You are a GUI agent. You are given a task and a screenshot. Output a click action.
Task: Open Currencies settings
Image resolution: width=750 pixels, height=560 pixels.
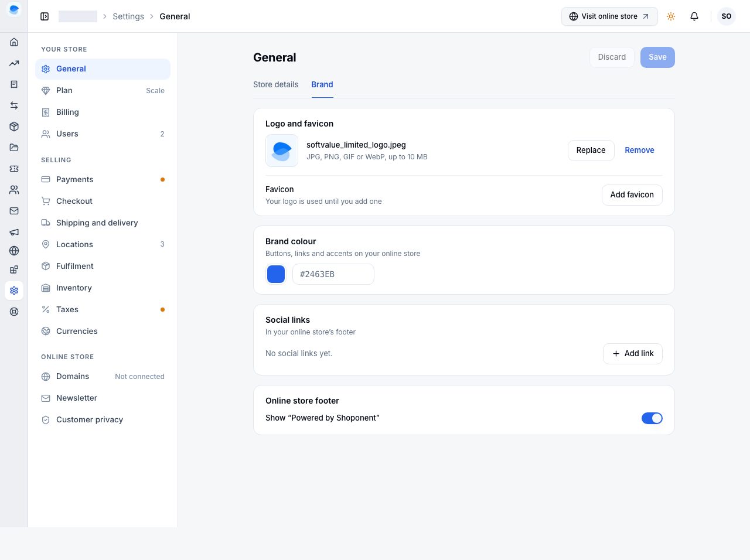pyautogui.click(x=103, y=331)
